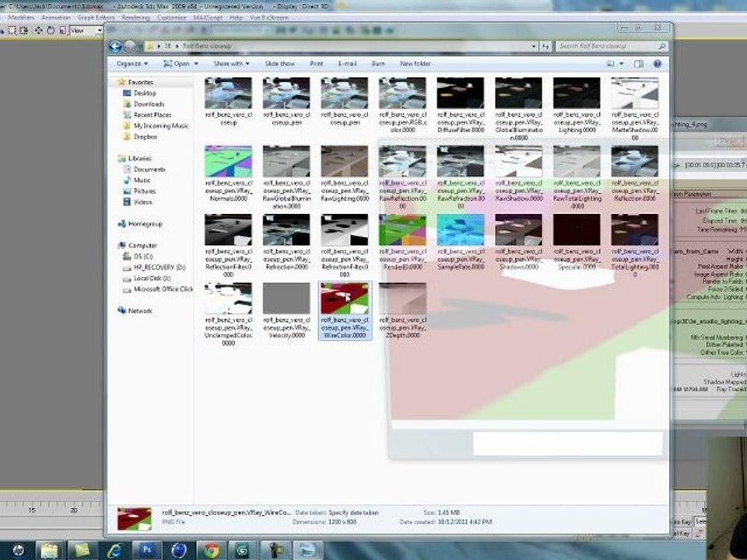
Task: Open the Music library
Action: (x=142, y=180)
